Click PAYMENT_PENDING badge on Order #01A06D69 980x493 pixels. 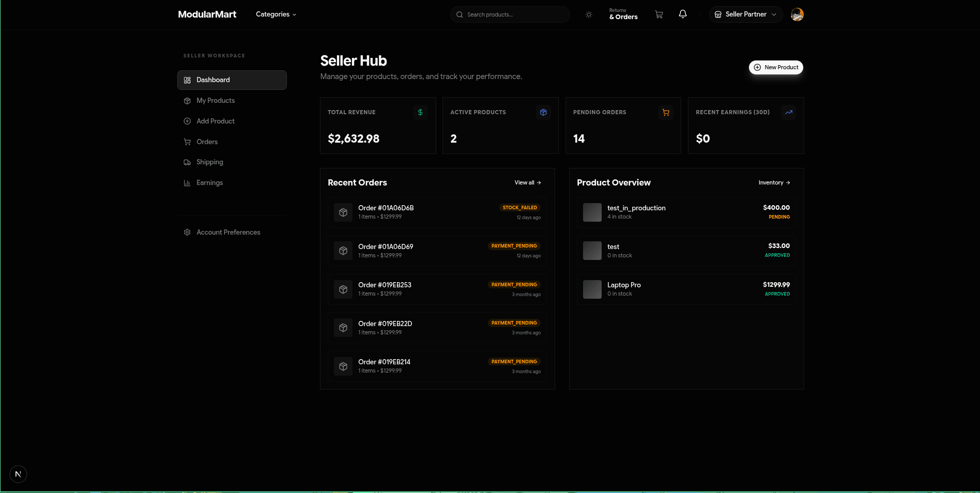[514, 246]
